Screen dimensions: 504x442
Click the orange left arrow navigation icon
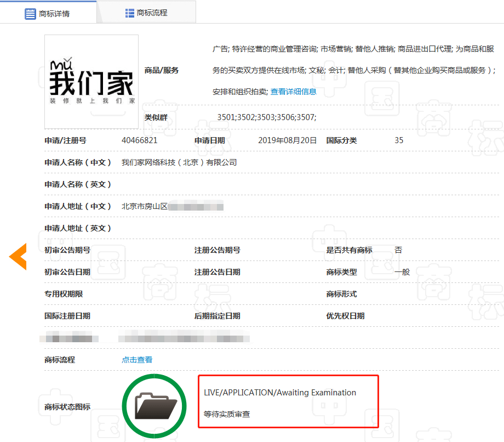click(18, 257)
